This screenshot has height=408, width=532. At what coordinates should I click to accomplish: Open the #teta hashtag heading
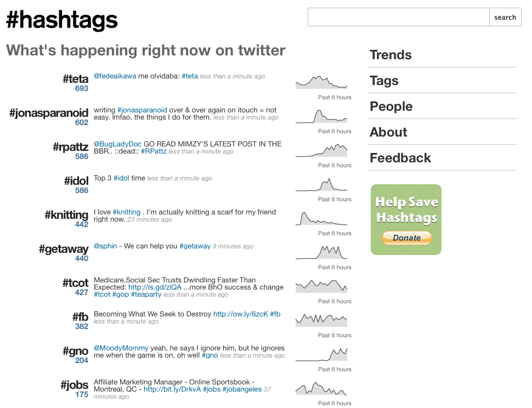tap(75, 80)
